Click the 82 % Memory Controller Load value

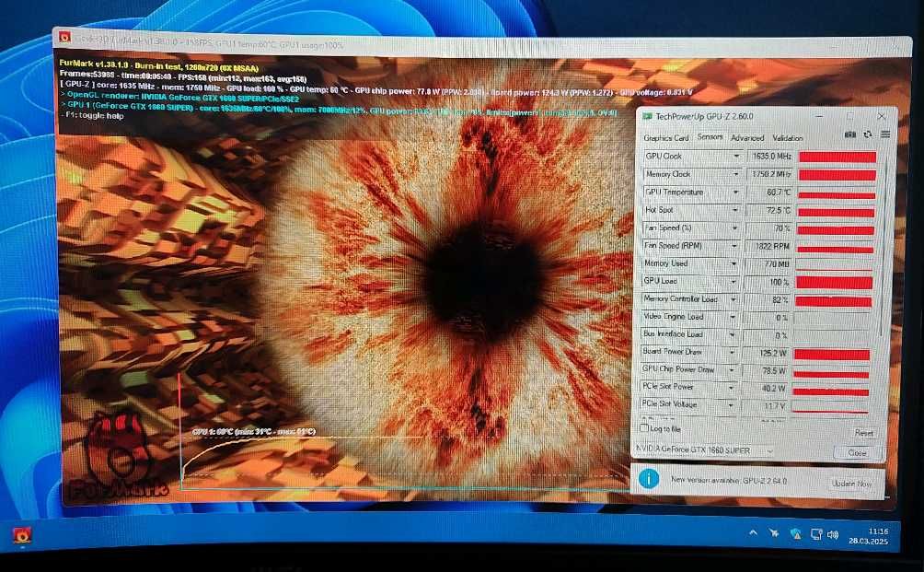pos(767,300)
